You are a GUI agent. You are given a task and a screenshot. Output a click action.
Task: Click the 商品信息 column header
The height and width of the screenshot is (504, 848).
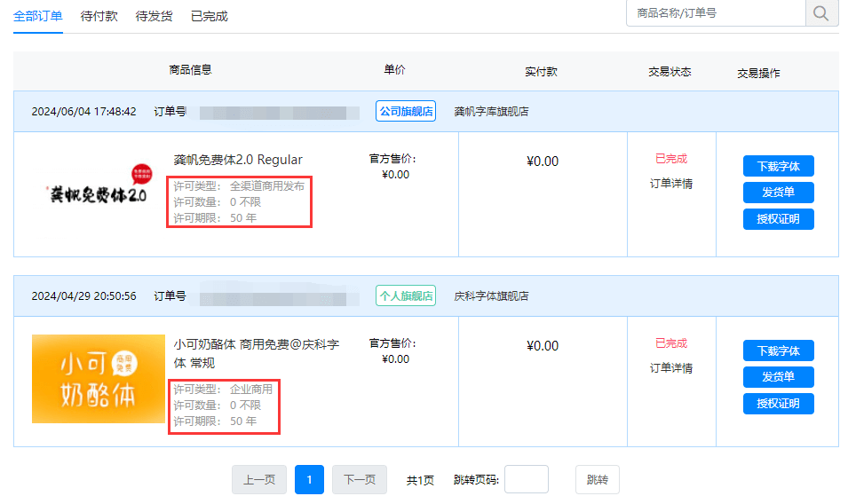pyautogui.click(x=190, y=70)
